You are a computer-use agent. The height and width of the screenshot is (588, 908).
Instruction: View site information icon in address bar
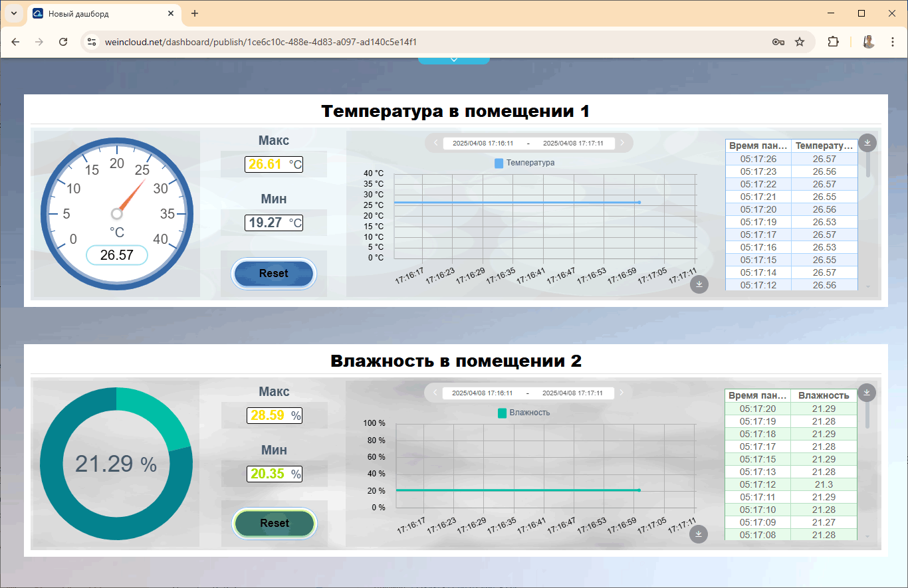coord(92,42)
